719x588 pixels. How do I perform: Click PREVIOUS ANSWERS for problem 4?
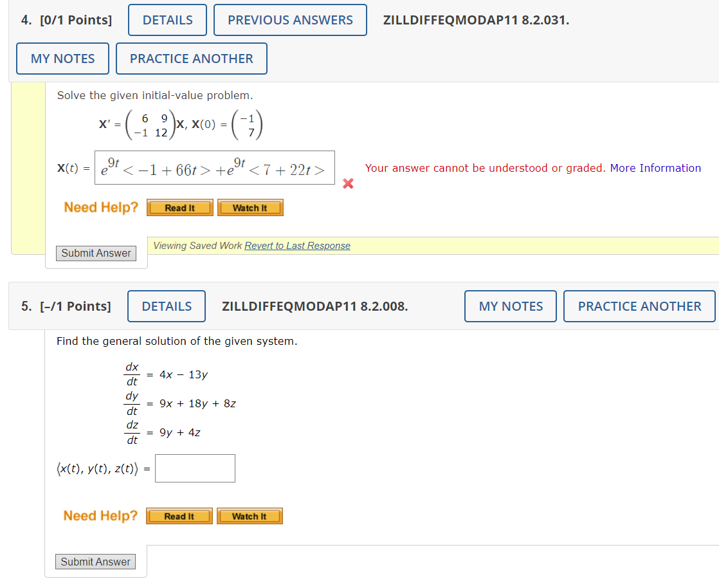290,19
